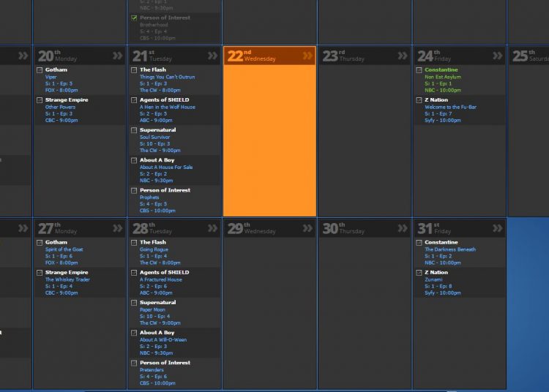The image size is (549, 392).
Task: Toggle the checkbox for Z Nation Zunami
Action: pyautogui.click(x=419, y=273)
